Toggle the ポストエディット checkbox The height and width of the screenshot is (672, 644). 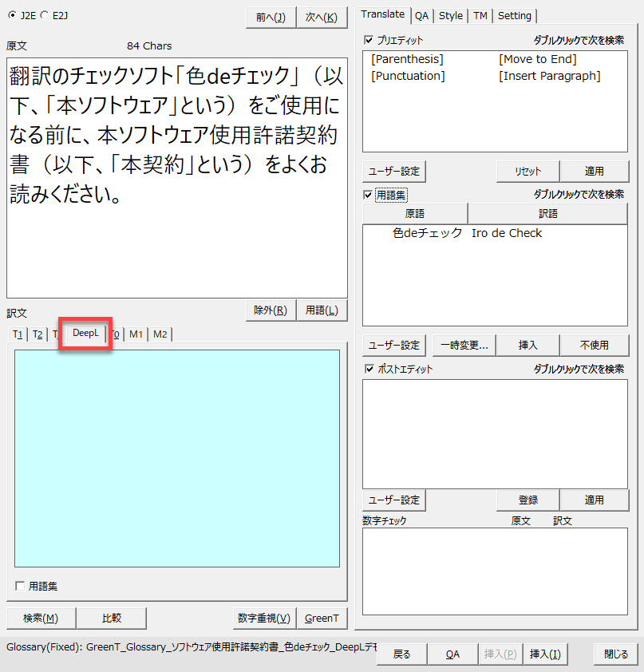coord(369,369)
